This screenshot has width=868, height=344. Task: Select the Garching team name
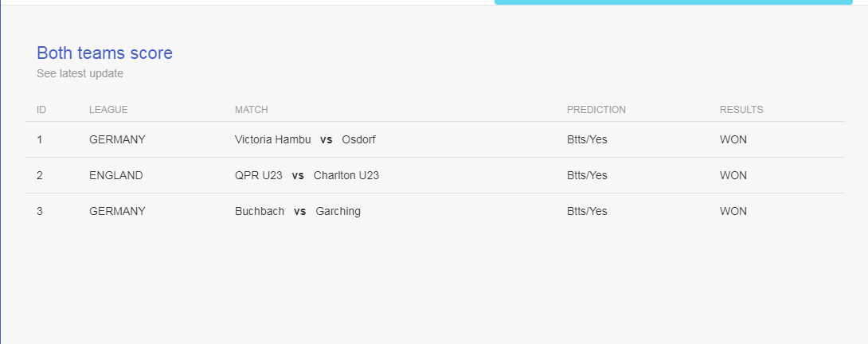tap(338, 212)
